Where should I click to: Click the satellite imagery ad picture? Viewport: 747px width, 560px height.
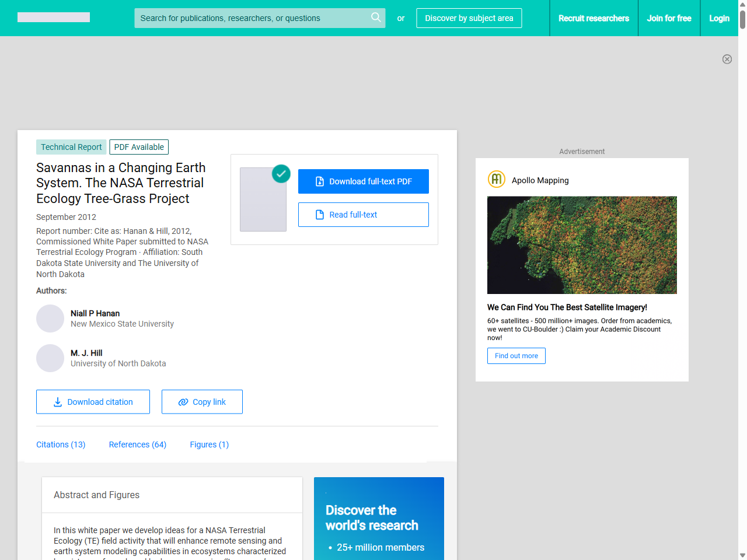pos(582,245)
